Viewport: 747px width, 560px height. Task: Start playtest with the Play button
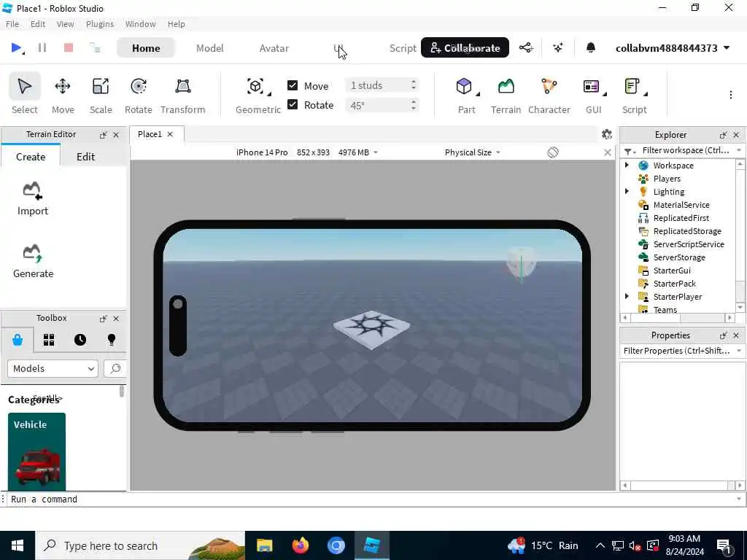[16, 47]
